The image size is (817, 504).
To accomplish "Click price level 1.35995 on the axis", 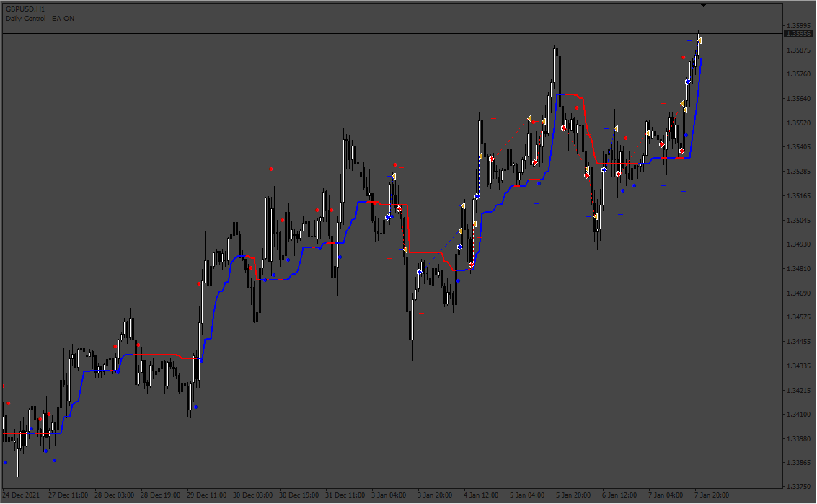I will [798, 25].
